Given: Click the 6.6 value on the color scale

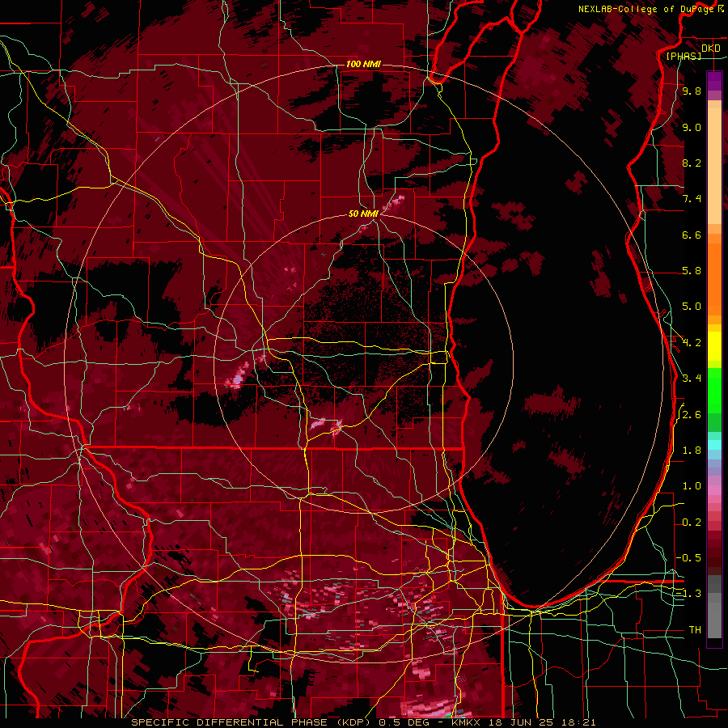Looking at the screenshot, I should click(692, 235).
